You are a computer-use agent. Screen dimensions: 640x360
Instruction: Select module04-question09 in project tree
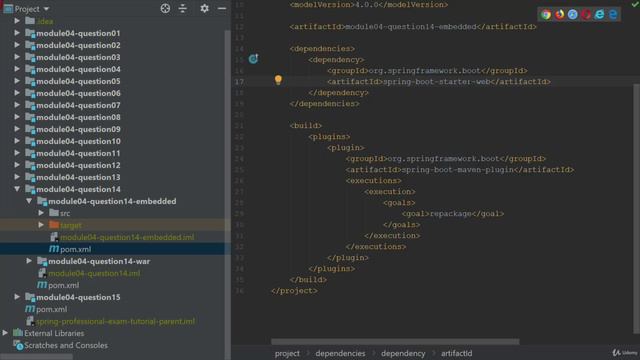(x=78, y=129)
